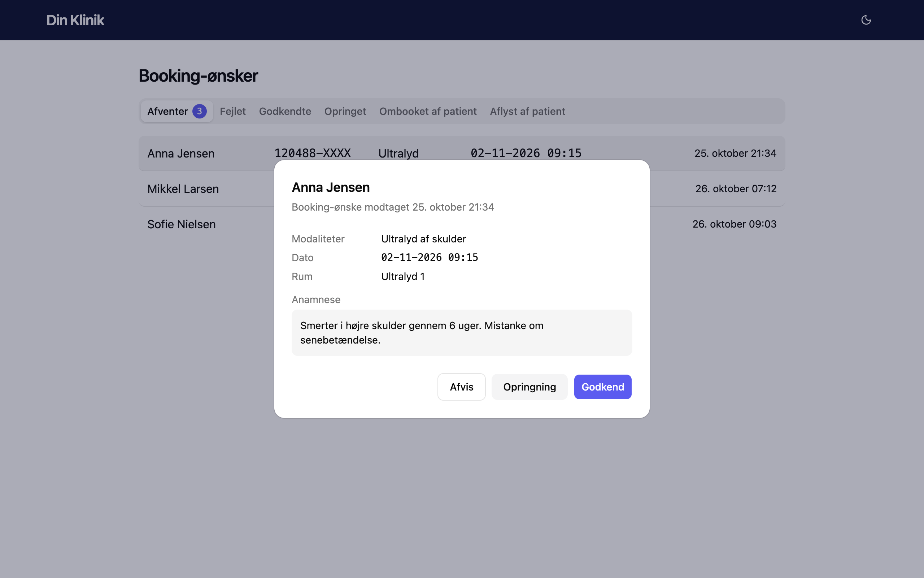Click the Dato value in the dialog
This screenshot has width=924, height=578.
tap(430, 257)
